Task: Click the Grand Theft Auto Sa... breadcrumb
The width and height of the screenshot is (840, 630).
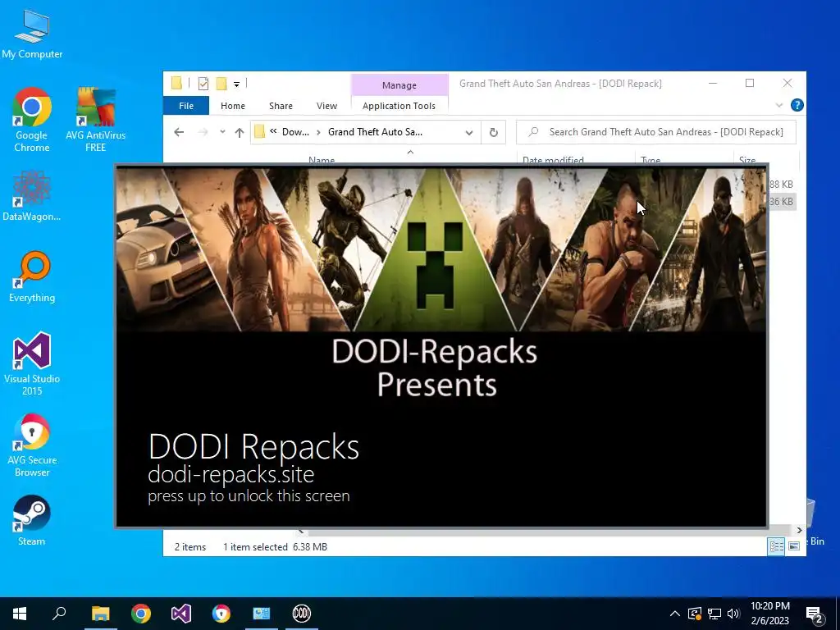Action: [x=375, y=132]
